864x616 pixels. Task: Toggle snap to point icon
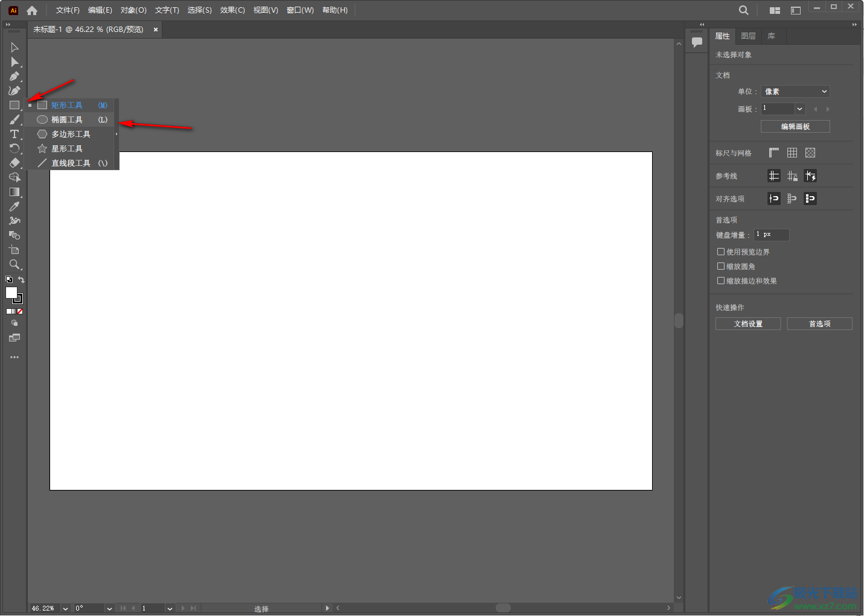tap(774, 198)
